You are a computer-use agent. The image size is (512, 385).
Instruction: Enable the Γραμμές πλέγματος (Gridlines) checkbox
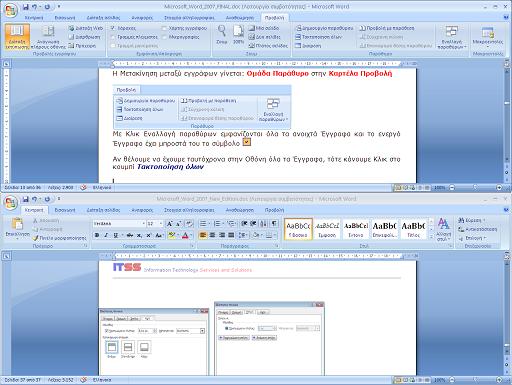click(x=113, y=37)
